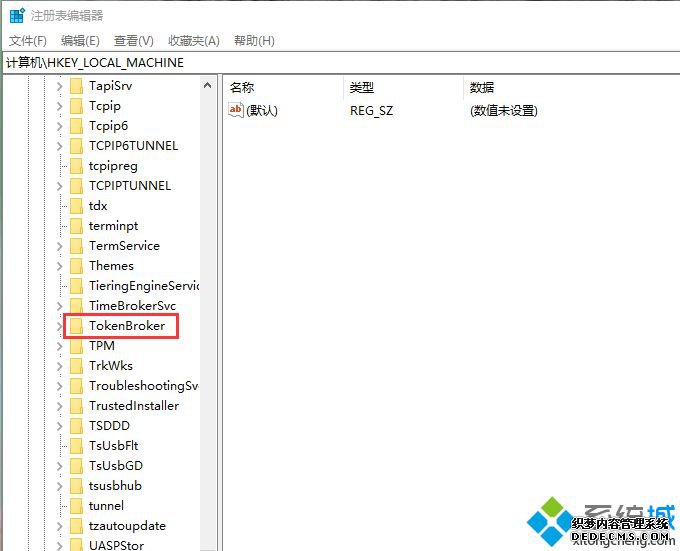Click the tsusbhub folder icon
680x551 pixels.
(x=76, y=486)
